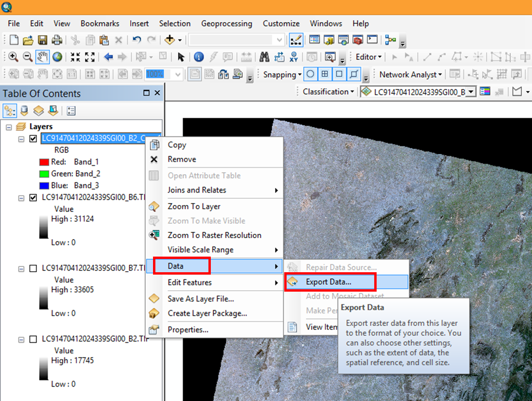
Task: Open the Classification dropdown
Action: coord(328,91)
